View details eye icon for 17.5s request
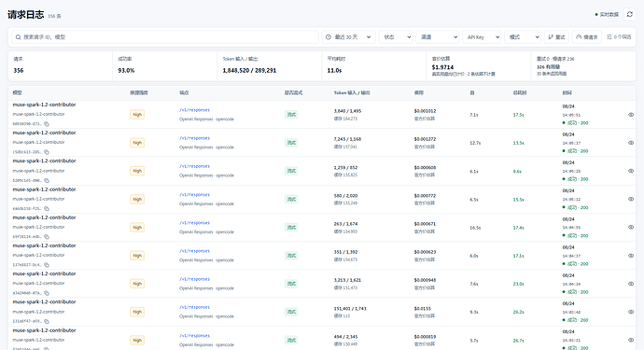Image resolution: width=644 pixels, height=350 pixels. click(631, 115)
